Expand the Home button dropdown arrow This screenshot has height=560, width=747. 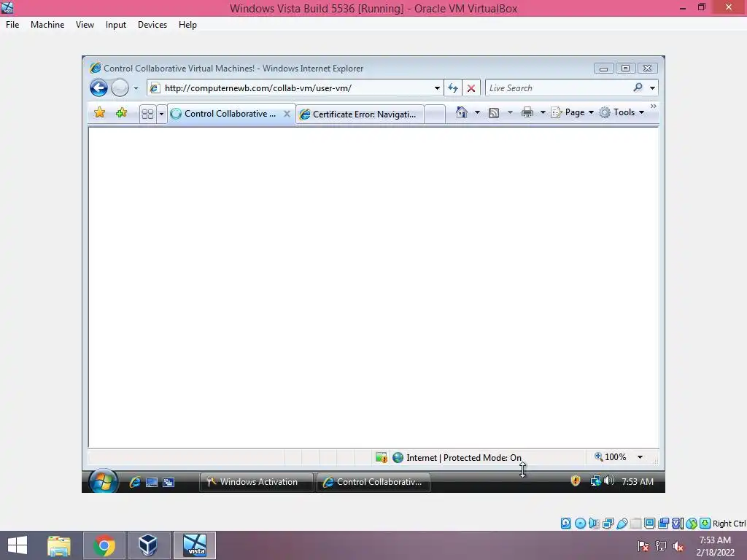477,112
